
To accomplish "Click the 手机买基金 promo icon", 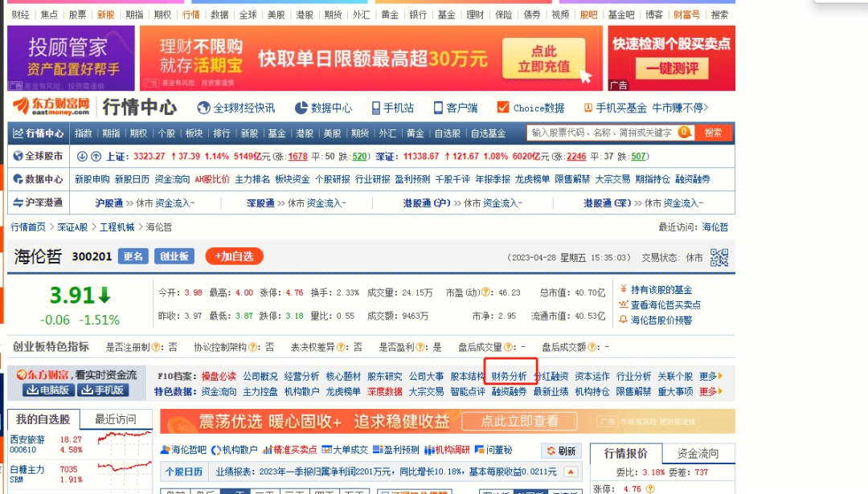I will (x=588, y=108).
